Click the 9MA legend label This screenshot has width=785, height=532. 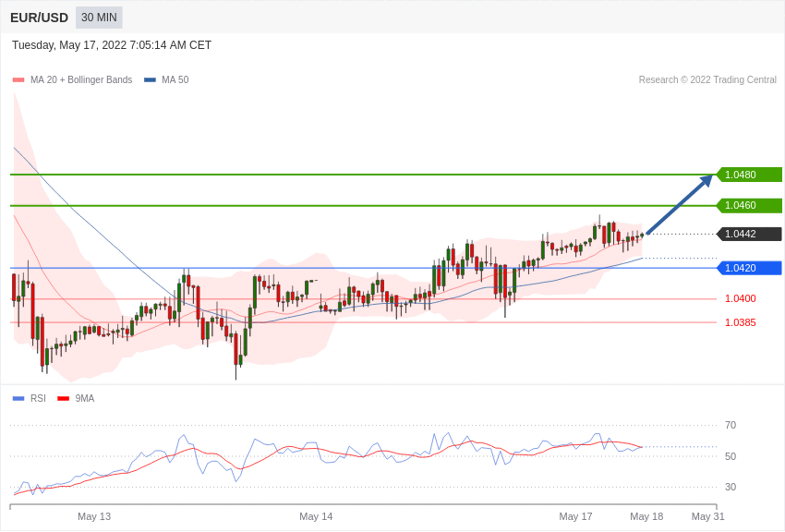85,398
